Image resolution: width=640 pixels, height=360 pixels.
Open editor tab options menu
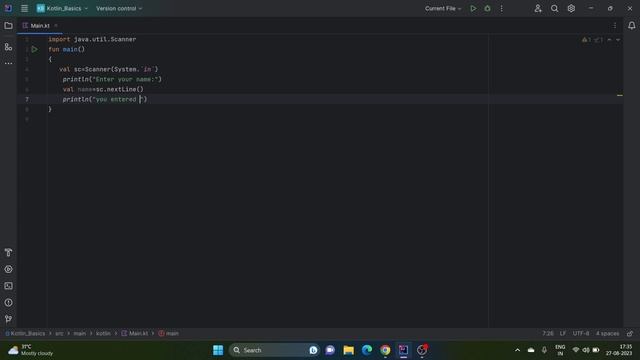[x=615, y=26]
